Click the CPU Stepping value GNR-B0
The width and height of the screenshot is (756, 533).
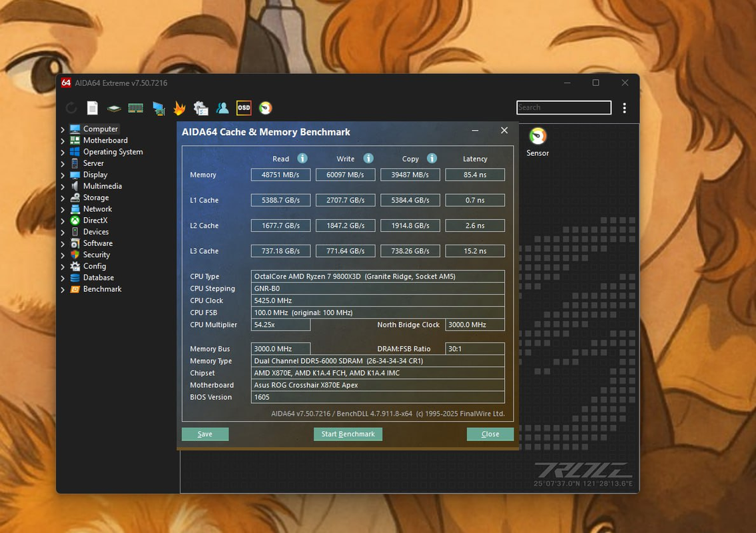click(x=378, y=288)
